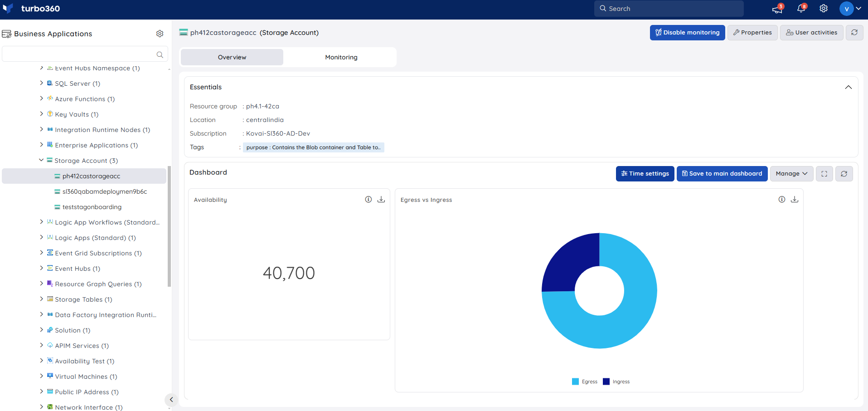Click the Key Vaults tree label

(77, 114)
